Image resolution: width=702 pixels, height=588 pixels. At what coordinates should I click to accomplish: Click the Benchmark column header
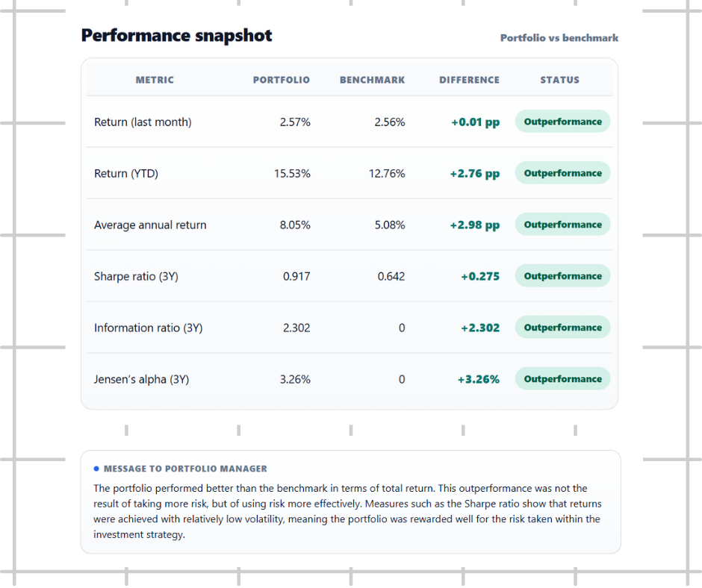[372, 80]
